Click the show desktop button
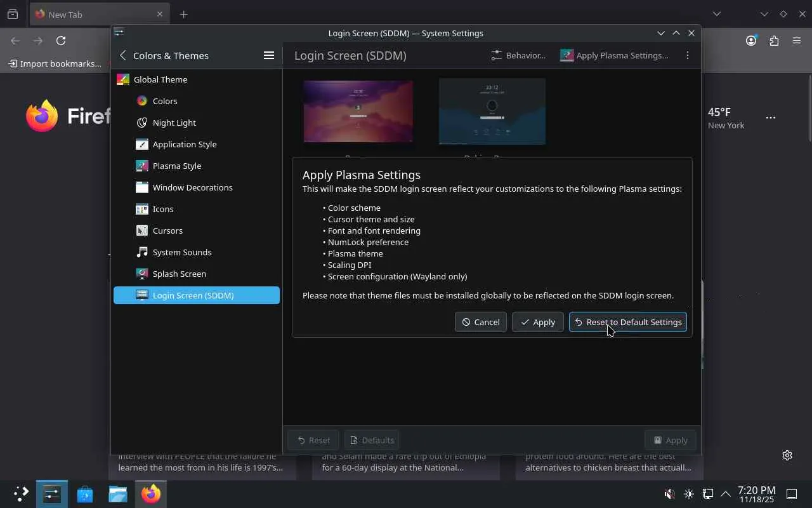Viewport: 812px width, 508px height. click(792, 494)
